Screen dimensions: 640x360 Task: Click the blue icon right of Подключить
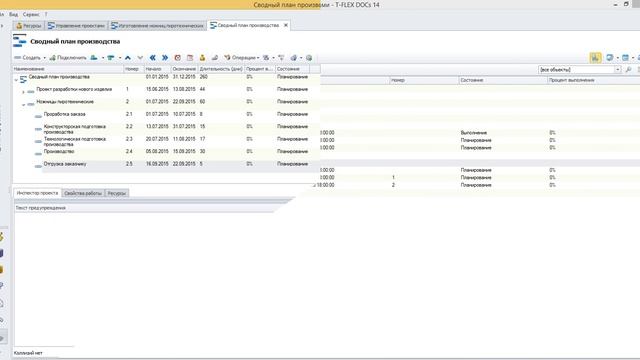point(94,58)
